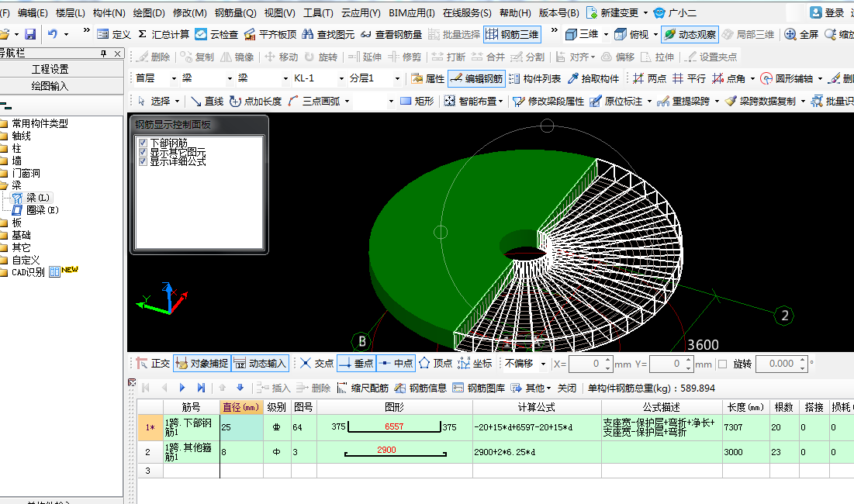Open 定义 definition tool
The width and height of the screenshot is (854, 504).
[x=114, y=34]
